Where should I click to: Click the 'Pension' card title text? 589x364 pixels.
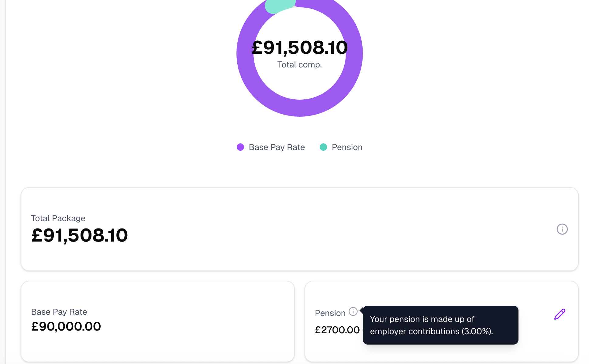(x=330, y=313)
